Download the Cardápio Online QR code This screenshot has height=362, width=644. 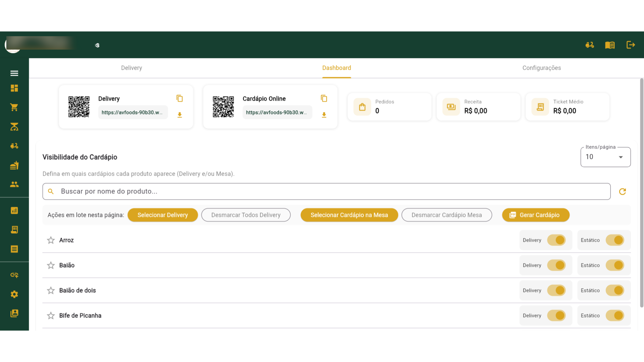(324, 115)
